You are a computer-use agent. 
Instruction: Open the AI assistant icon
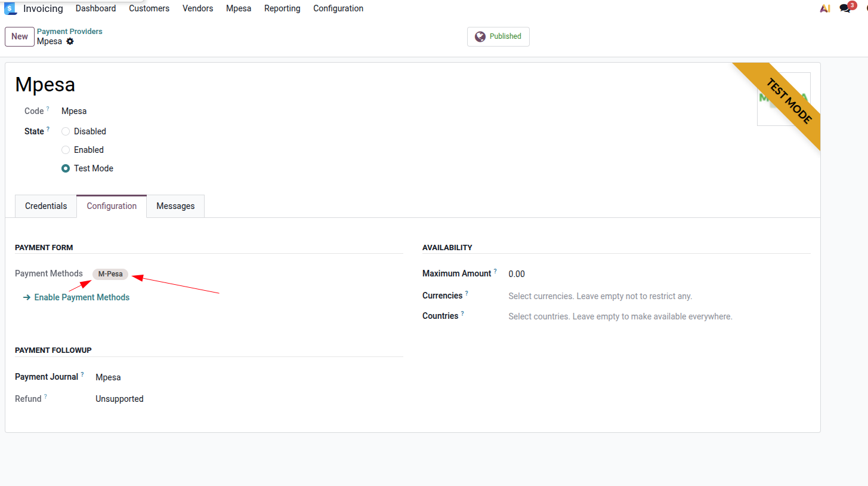click(x=825, y=8)
